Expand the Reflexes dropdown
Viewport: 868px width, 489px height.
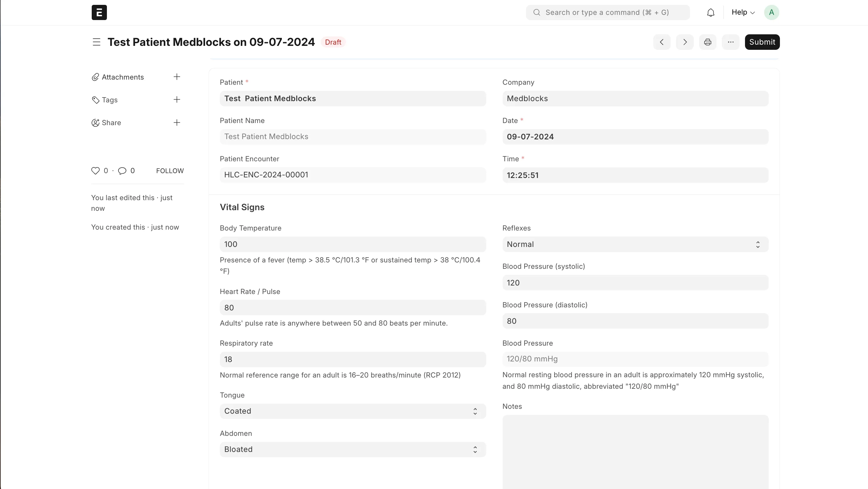click(635, 244)
